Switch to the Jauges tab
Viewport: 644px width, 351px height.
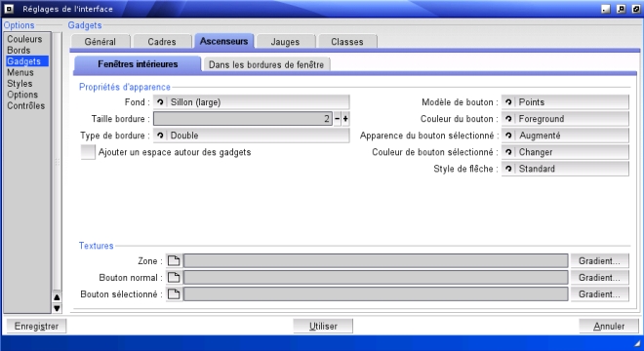pyautogui.click(x=285, y=42)
